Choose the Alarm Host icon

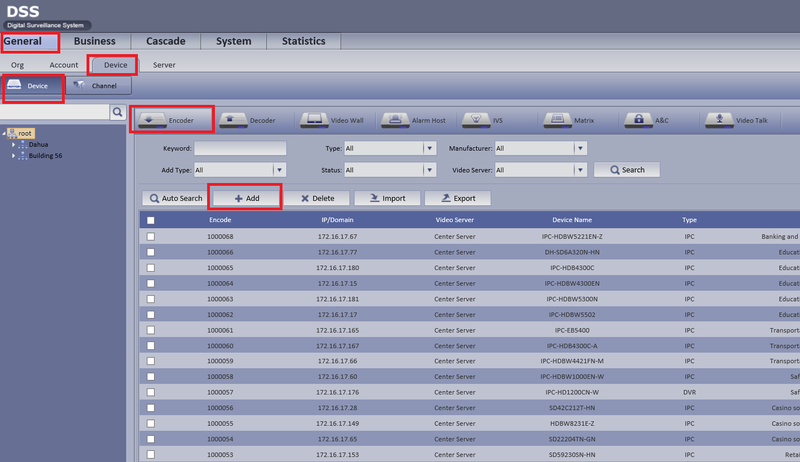pyautogui.click(x=395, y=120)
